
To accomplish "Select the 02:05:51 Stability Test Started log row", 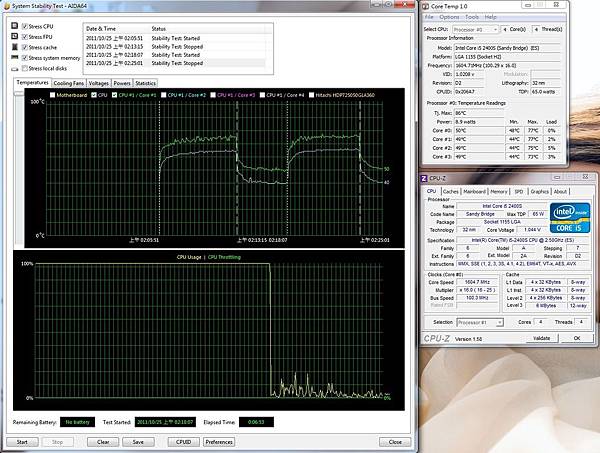I will coord(174,38).
